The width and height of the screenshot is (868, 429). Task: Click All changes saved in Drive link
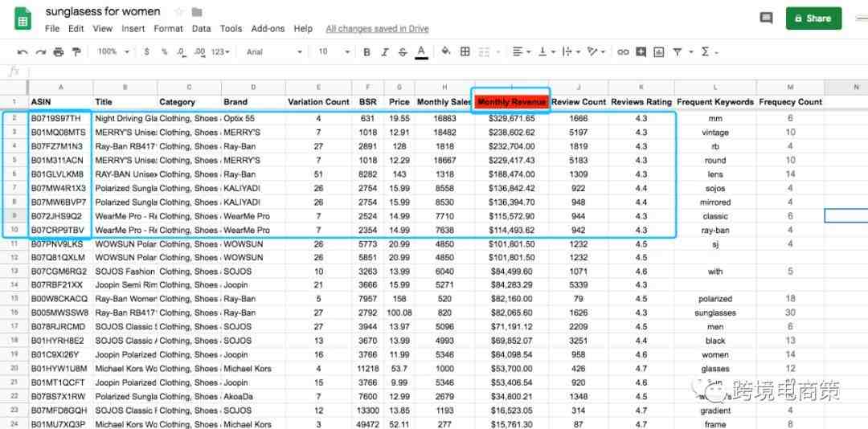point(377,29)
